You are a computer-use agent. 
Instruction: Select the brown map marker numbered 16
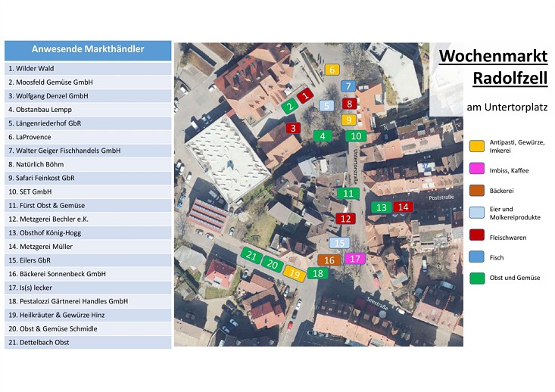click(329, 260)
